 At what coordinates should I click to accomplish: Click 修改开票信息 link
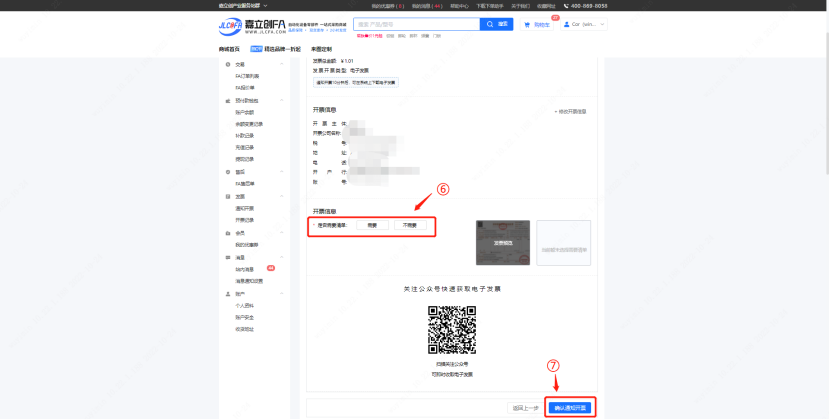[571, 111]
